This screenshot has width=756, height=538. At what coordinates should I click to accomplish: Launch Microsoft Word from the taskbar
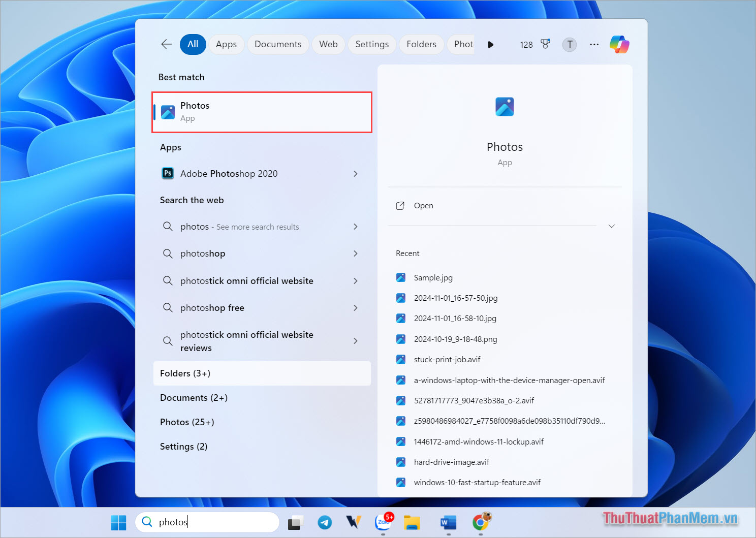coord(448,522)
